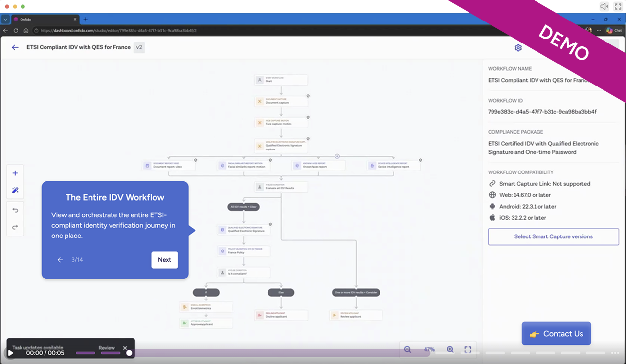Dismiss the task updates popup

[x=125, y=348]
